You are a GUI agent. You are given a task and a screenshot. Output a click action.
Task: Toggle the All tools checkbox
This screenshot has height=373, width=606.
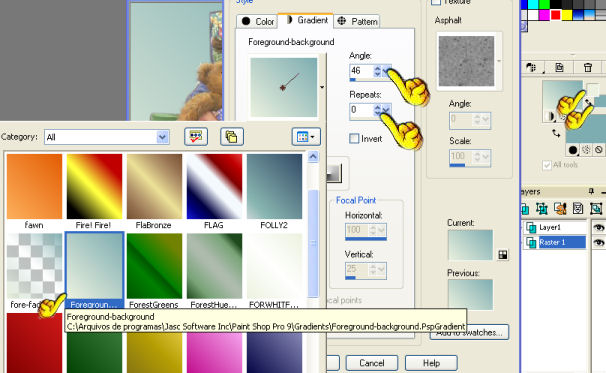coord(547,165)
